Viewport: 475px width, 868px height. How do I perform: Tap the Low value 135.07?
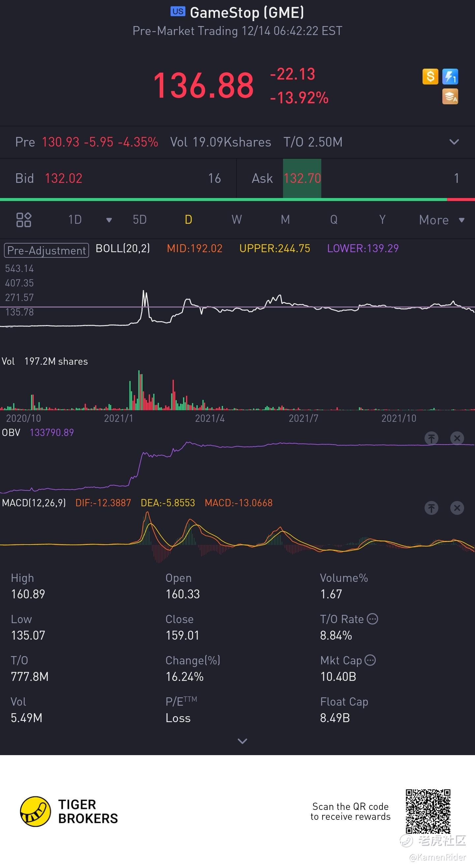click(28, 635)
